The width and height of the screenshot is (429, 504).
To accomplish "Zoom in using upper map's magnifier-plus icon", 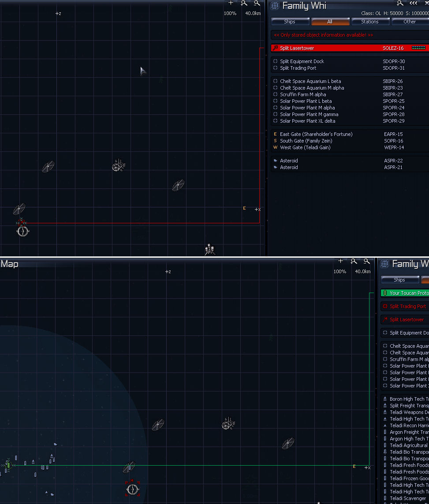I will click(244, 3).
